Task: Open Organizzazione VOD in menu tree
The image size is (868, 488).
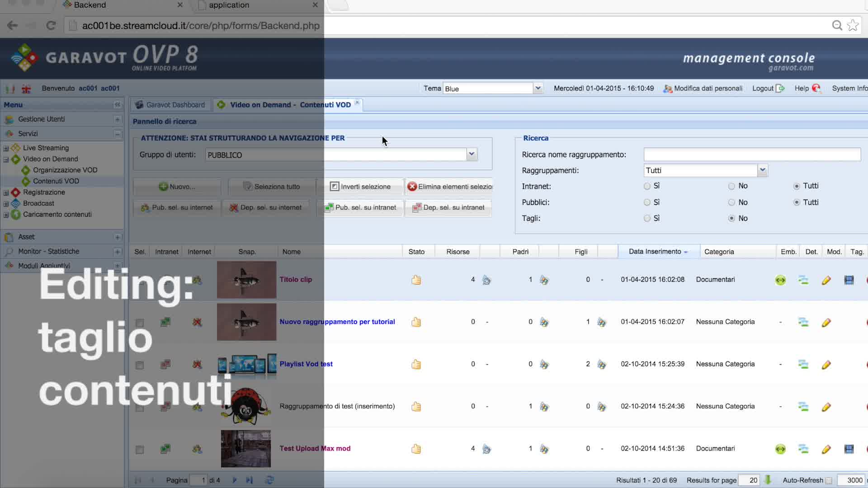Action: [65, 170]
